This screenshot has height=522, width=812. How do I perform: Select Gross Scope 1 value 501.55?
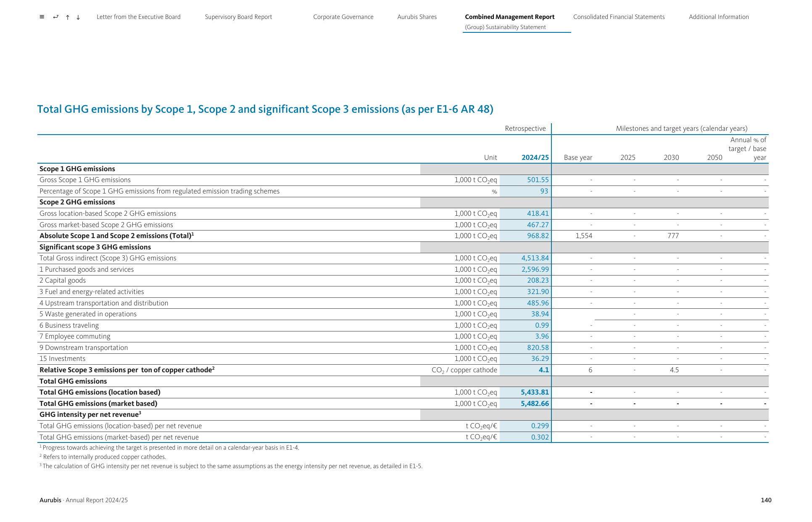tap(538, 180)
